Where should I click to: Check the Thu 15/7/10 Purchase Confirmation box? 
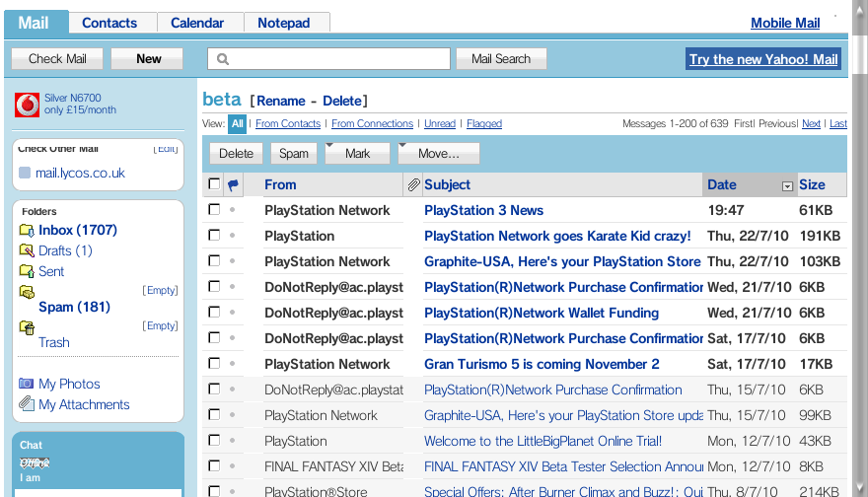pyautogui.click(x=214, y=390)
